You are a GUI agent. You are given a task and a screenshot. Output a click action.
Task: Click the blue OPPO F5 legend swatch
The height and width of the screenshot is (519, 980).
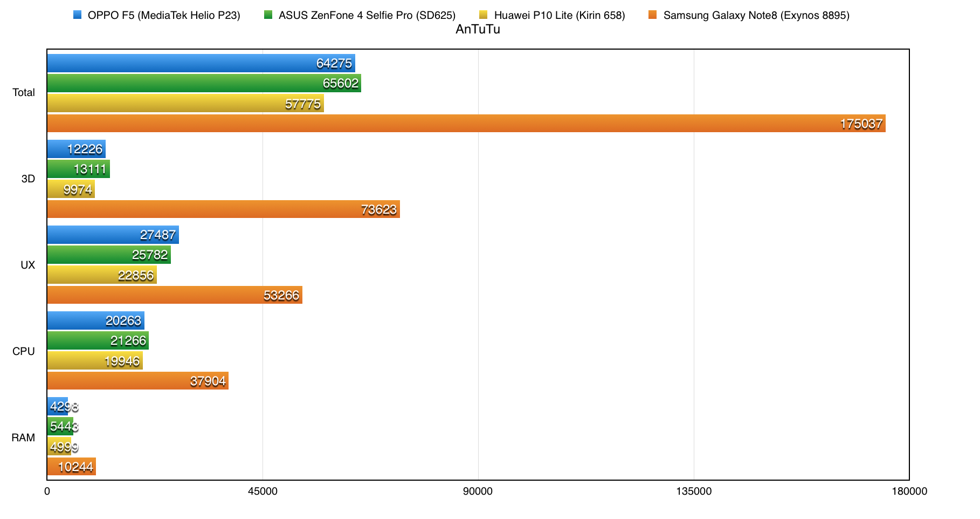tap(78, 15)
